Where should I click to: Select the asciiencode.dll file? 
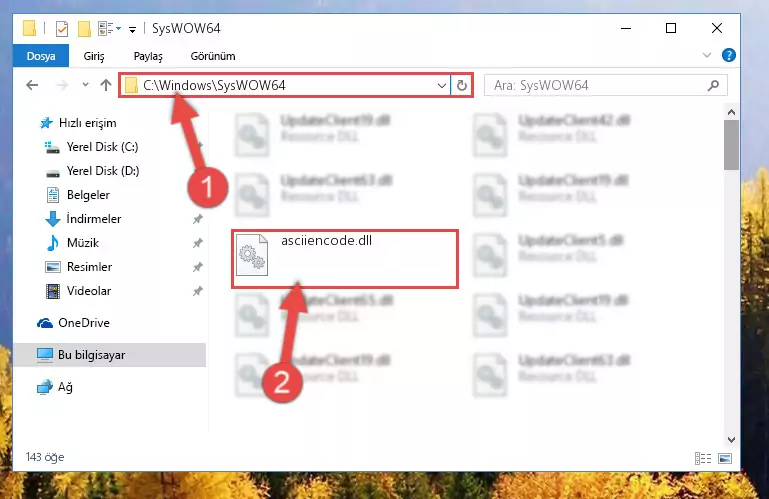point(345,259)
